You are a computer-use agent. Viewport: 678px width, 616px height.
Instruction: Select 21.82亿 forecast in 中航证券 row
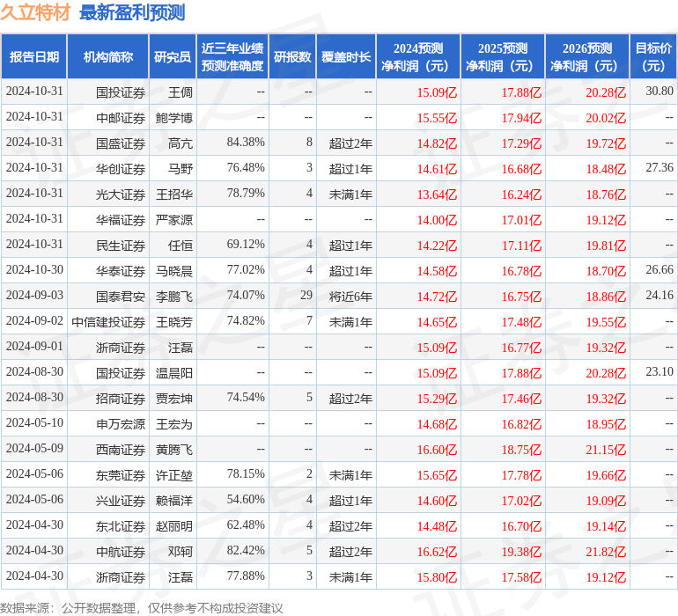(606, 552)
